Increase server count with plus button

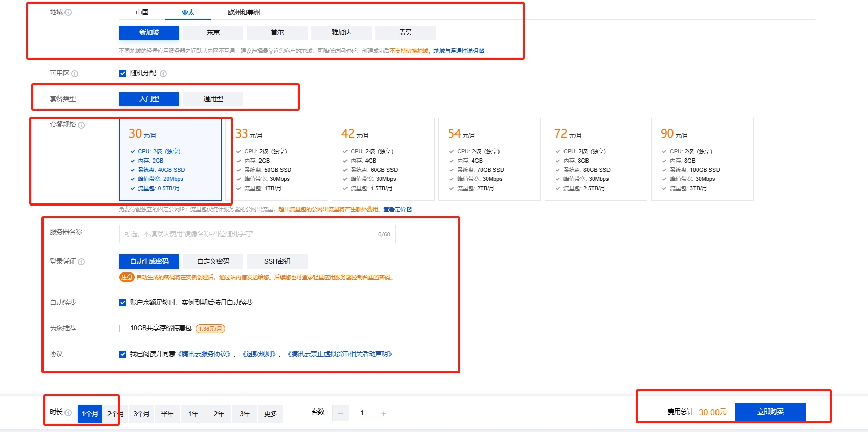tap(384, 414)
